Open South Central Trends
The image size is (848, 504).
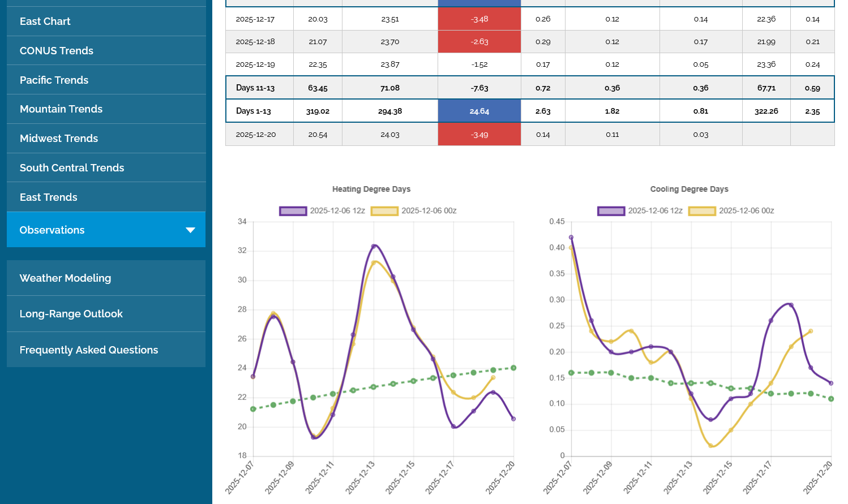point(71,168)
